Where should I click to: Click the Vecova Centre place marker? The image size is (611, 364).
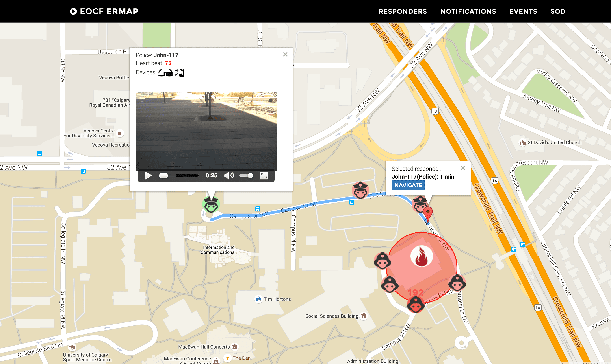[120, 133]
